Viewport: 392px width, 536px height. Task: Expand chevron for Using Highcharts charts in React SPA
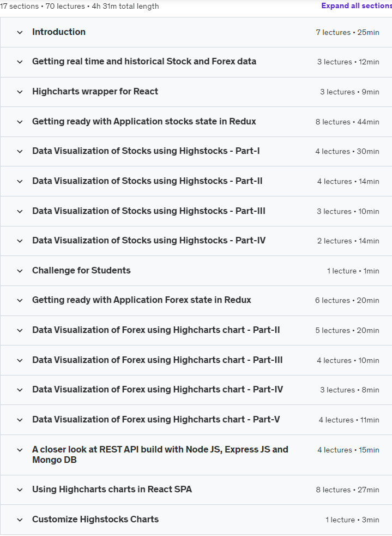20,490
